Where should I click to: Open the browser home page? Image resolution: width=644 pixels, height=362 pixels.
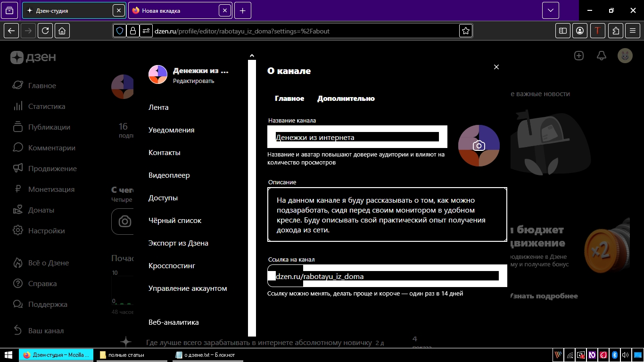[62, 31]
